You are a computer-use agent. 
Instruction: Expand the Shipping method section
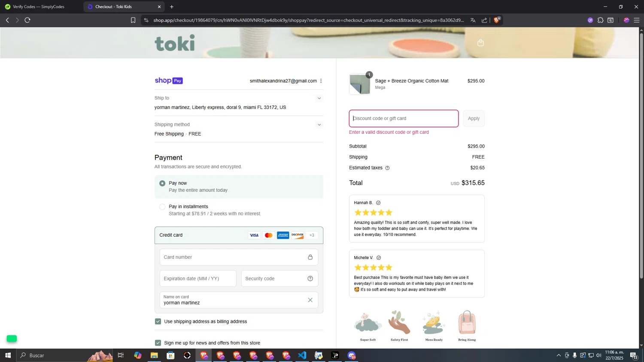click(x=319, y=125)
